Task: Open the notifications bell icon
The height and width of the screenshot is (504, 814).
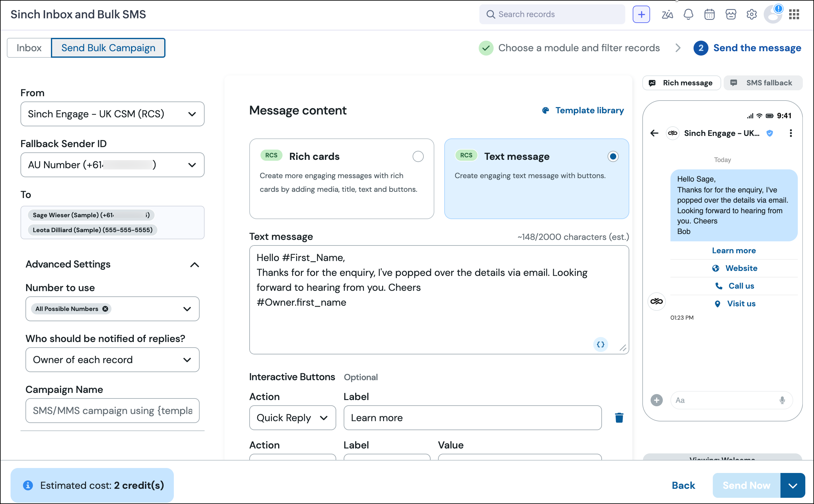Action: point(688,14)
